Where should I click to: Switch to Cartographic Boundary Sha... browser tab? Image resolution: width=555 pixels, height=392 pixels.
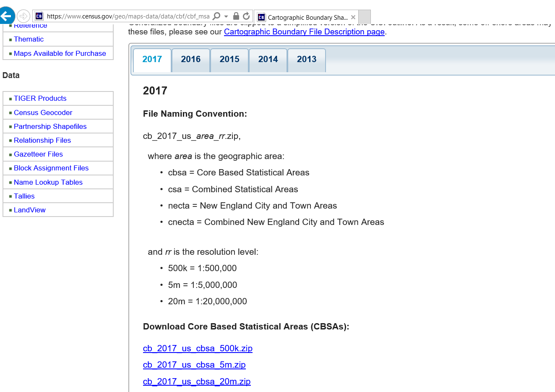point(307,17)
